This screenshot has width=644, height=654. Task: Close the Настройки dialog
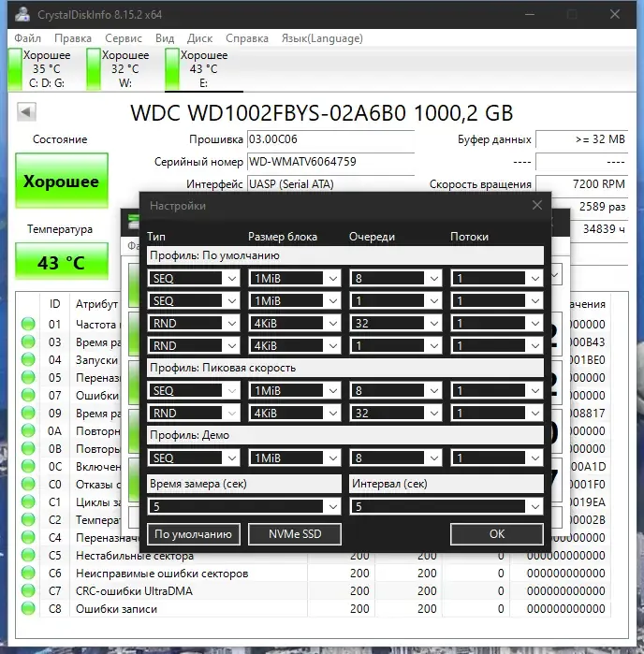[x=537, y=205]
